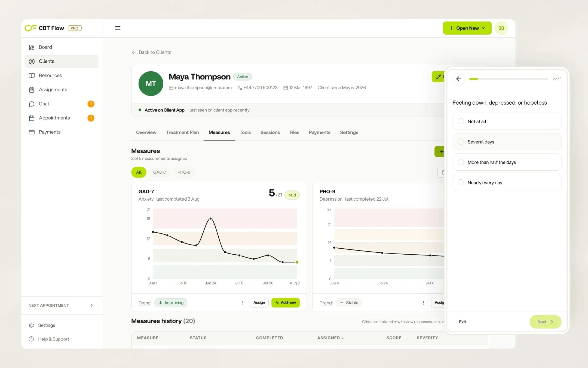The height and width of the screenshot is (368, 588).
Task: Open Resources in the sidebar
Action: pos(61,76)
